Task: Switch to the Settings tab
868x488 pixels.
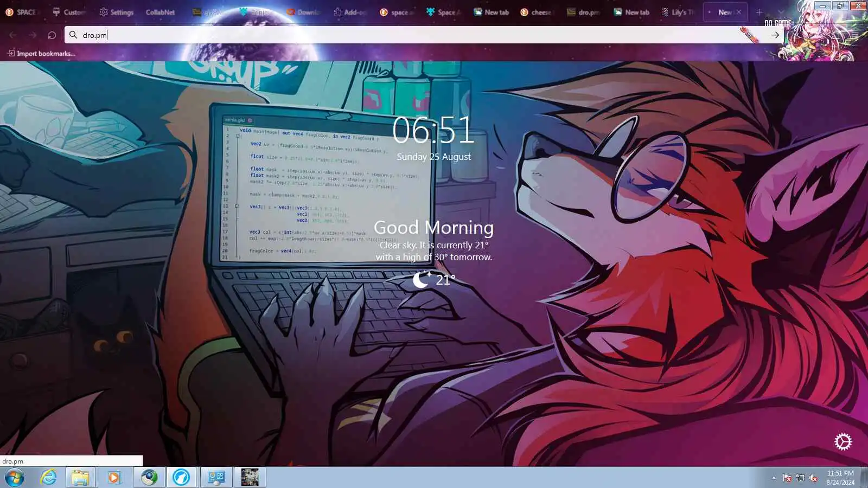Action: [x=117, y=12]
